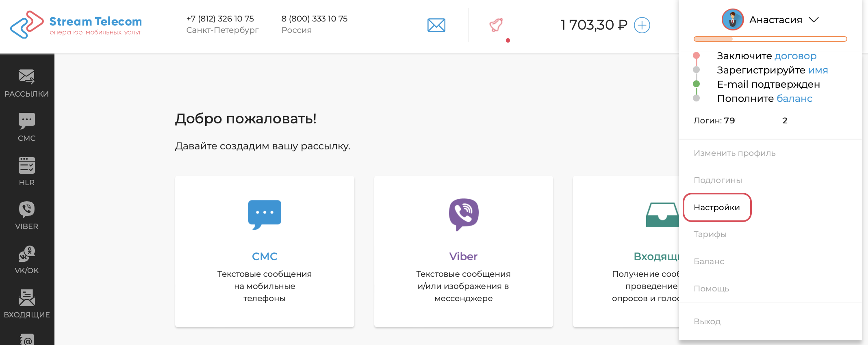Click the Анастасия profile avatar
Screen dimensions: 868x345
[x=732, y=19]
